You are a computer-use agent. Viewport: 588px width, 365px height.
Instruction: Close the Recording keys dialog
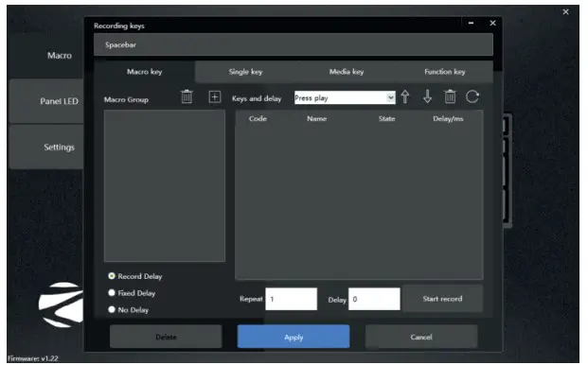tap(492, 24)
